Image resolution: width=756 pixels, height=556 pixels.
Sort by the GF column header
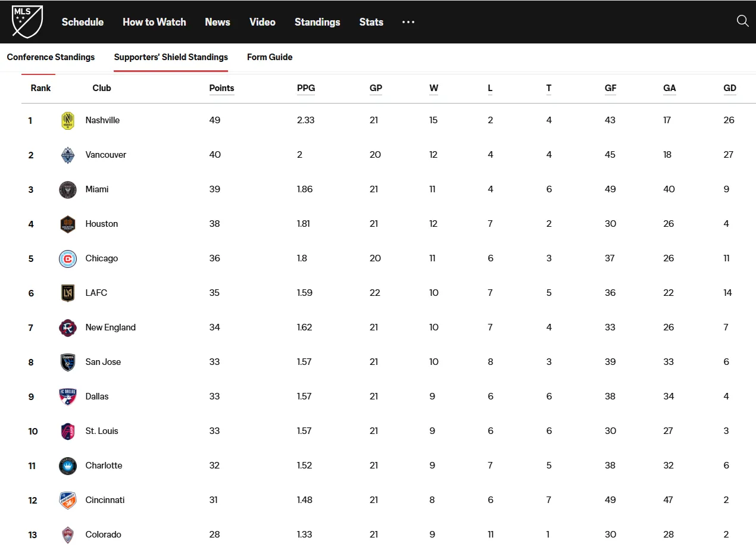610,88
